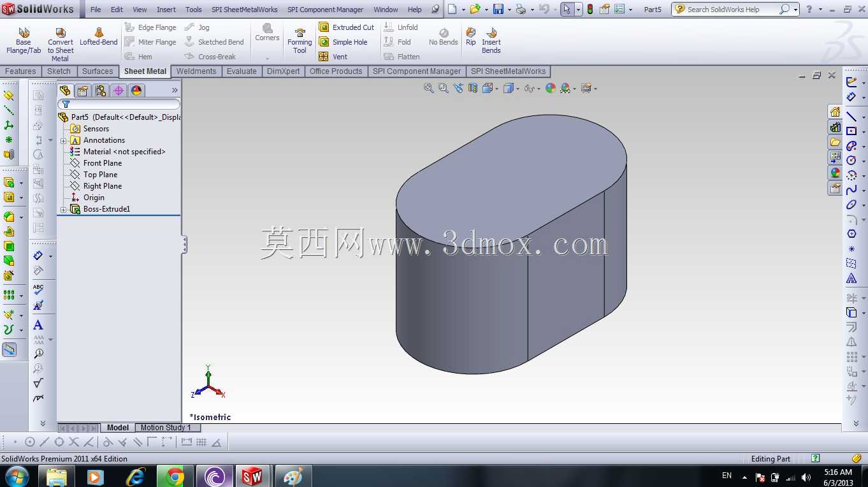The width and height of the screenshot is (868, 487).
Task: Select the Jog tool
Action: (x=198, y=27)
